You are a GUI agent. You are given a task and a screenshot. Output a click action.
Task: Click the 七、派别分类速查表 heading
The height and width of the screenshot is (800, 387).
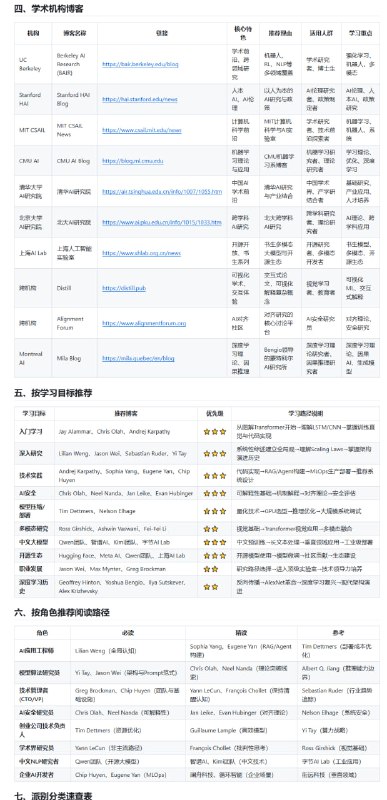53,795
